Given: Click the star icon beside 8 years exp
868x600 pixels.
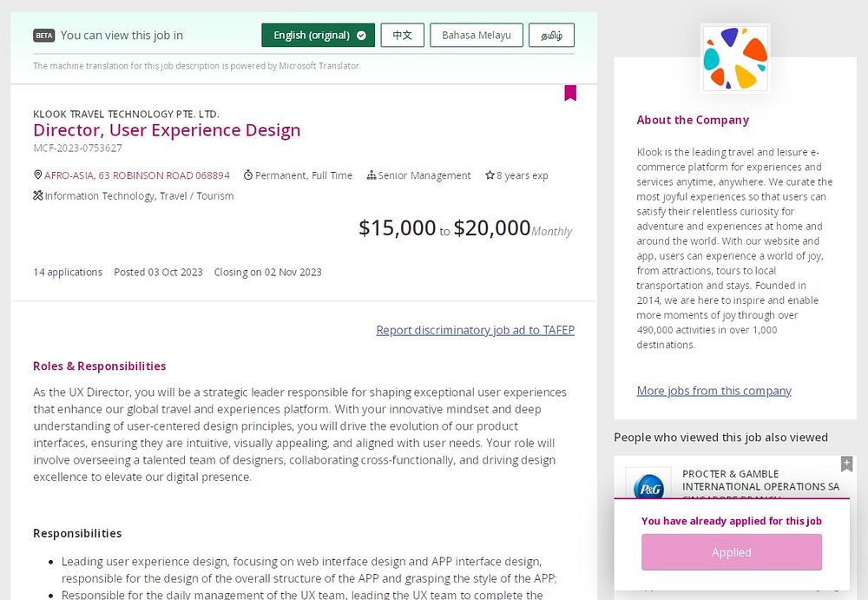Looking at the screenshot, I should pos(490,175).
